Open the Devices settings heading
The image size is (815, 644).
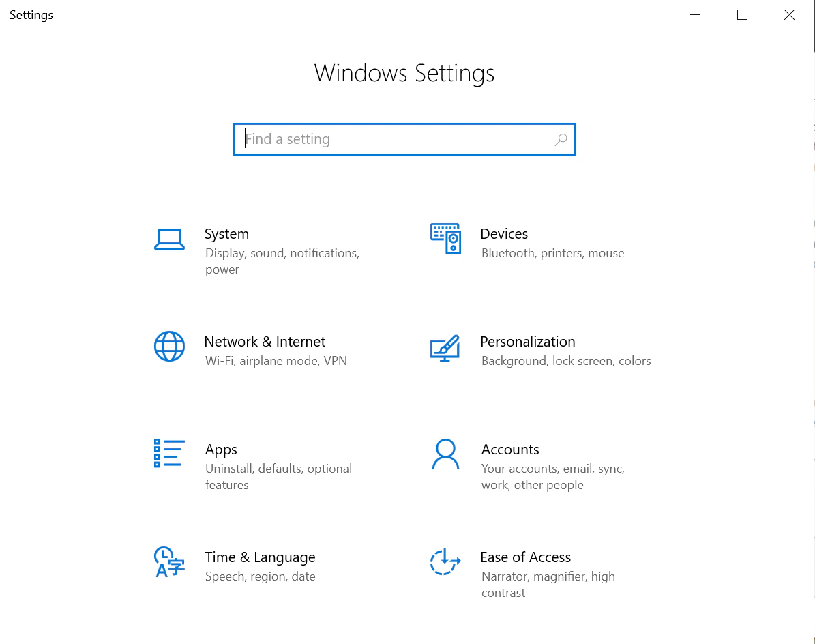click(x=503, y=234)
